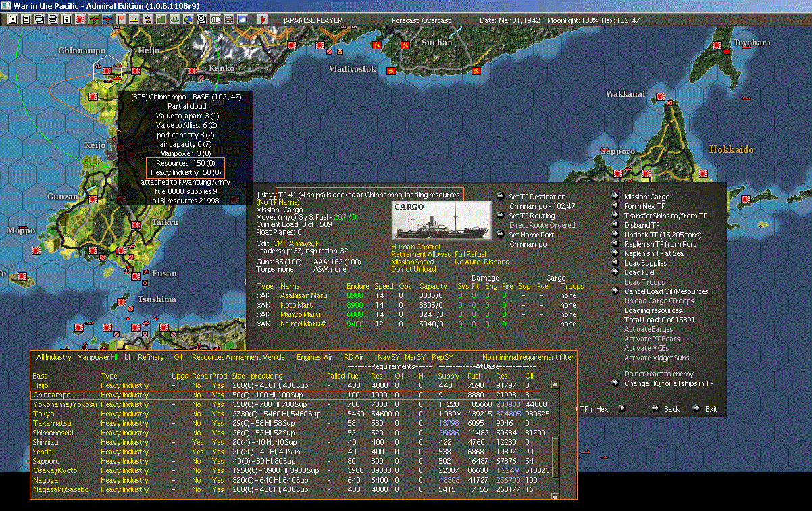Click Tokyo base in industry list
Image resolution: width=812 pixels, height=511 pixels.
click(44, 414)
